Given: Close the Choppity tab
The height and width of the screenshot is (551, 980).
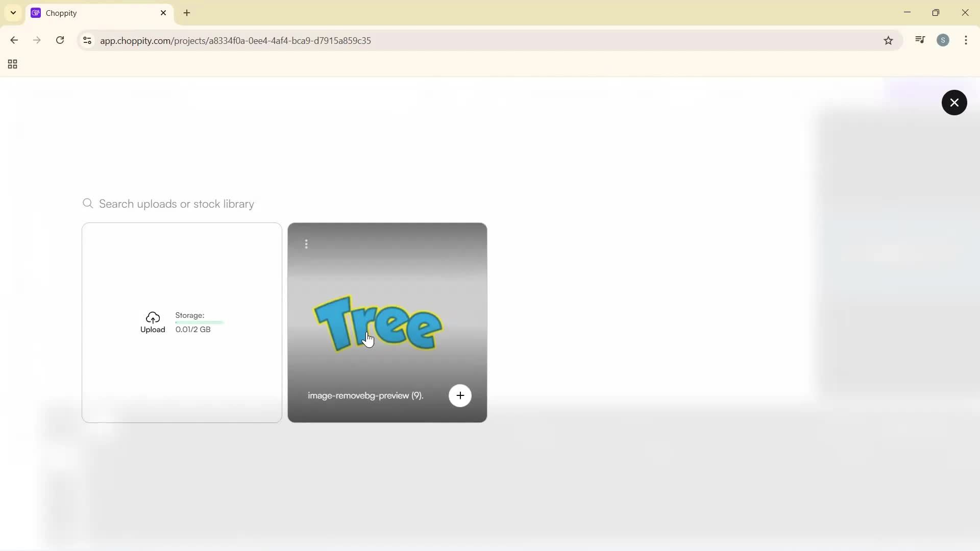Looking at the screenshot, I should [163, 13].
